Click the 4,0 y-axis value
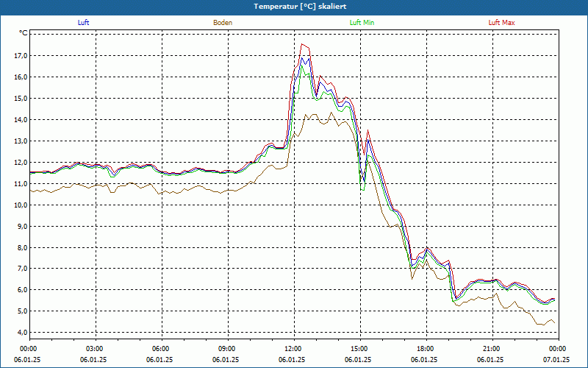The height and width of the screenshot is (368, 588). pos(22,333)
